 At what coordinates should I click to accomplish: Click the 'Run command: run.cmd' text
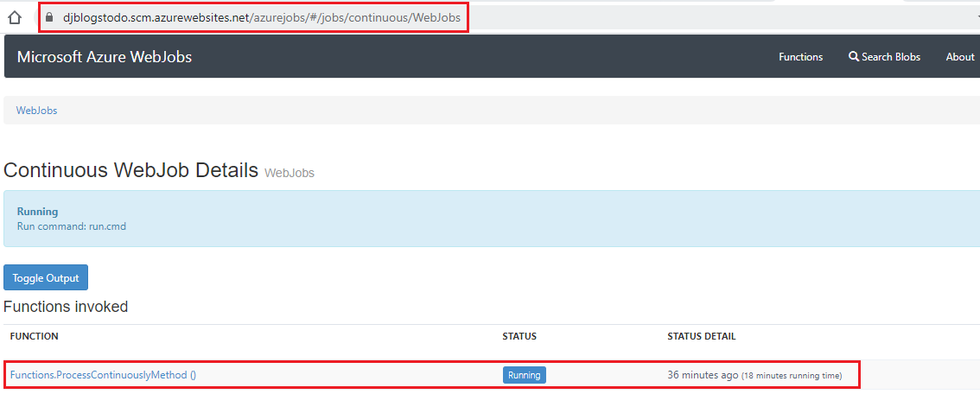71,226
